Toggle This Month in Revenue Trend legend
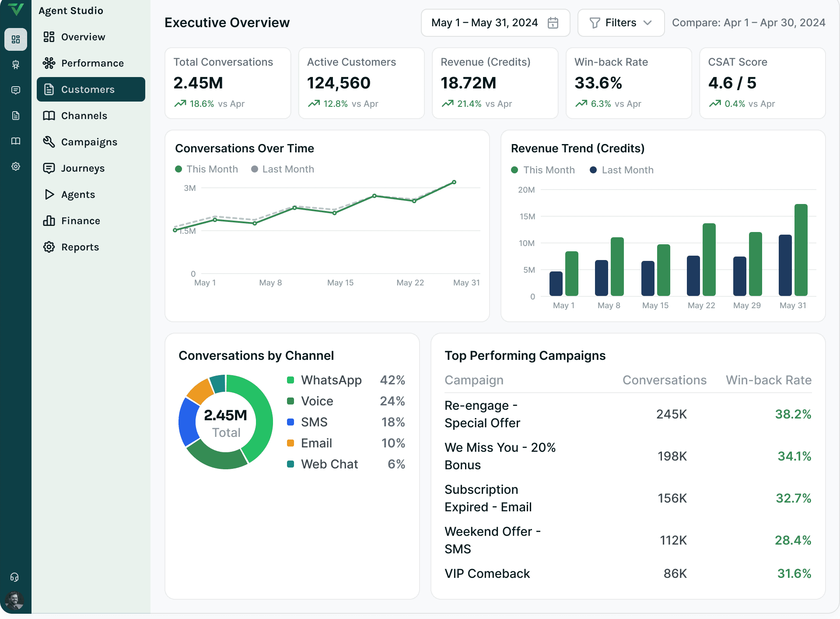 click(x=543, y=170)
